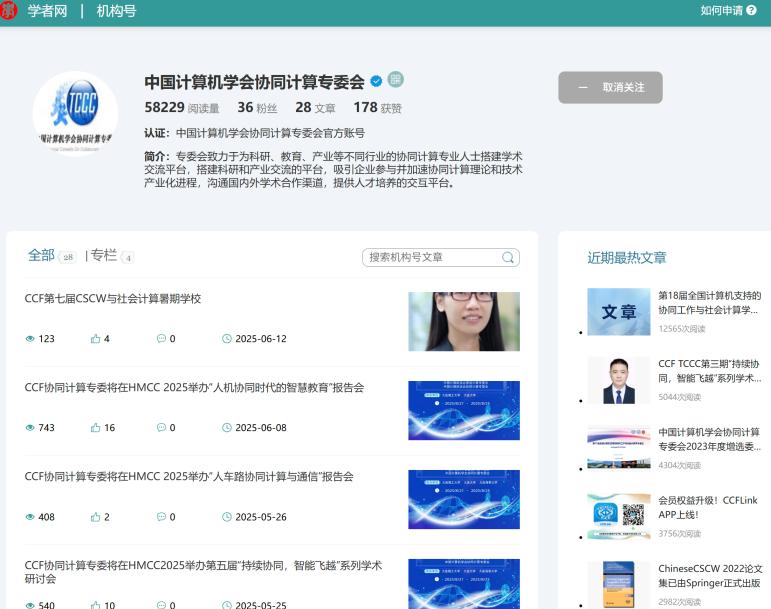
Task: Focus the 搜索机构号文章 search field
Action: (x=432, y=258)
